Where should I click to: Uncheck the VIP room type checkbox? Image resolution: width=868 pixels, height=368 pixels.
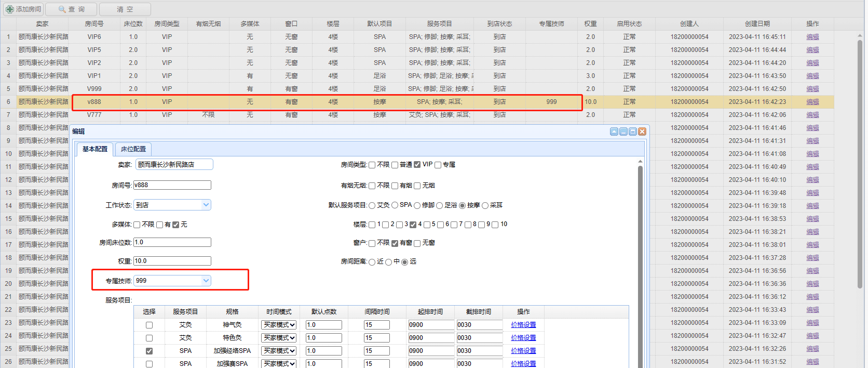click(417, 165)
